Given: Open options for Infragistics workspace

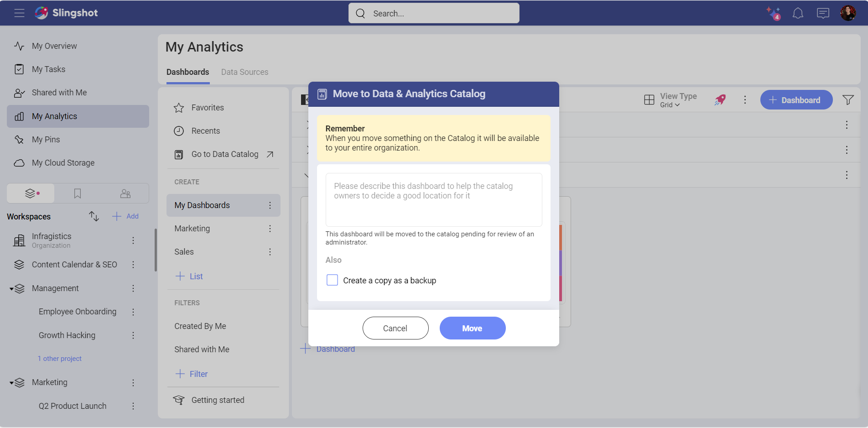Looking at the screenshot, I should pos(133,240).
